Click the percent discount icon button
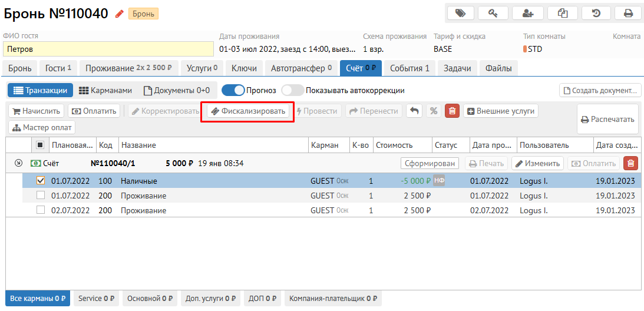Viewport: 644px width, 311px height. [x=434, y=111]
